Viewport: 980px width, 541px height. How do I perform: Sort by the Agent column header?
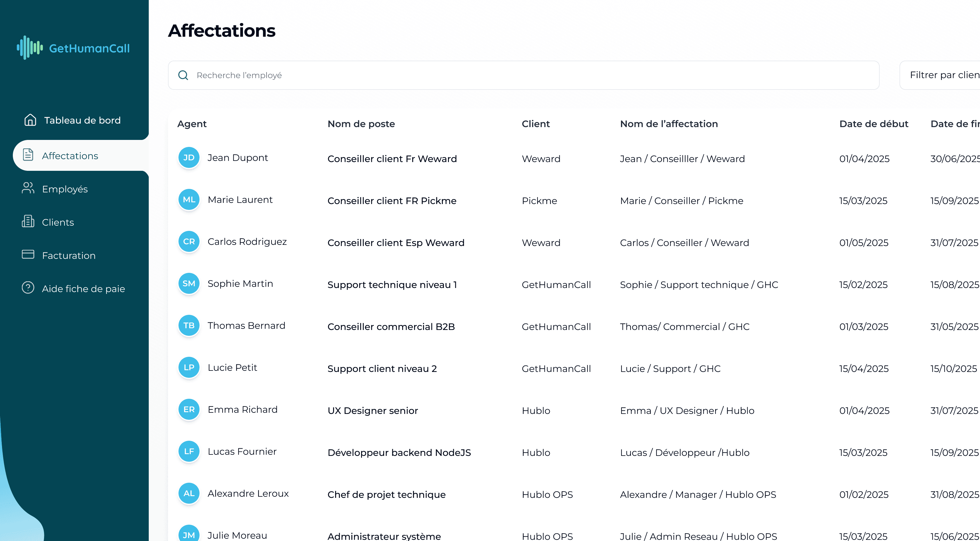pos(192,124)
